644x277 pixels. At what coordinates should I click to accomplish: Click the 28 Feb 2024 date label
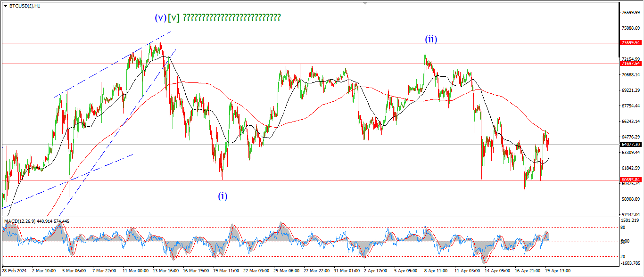tap(16, 271)
